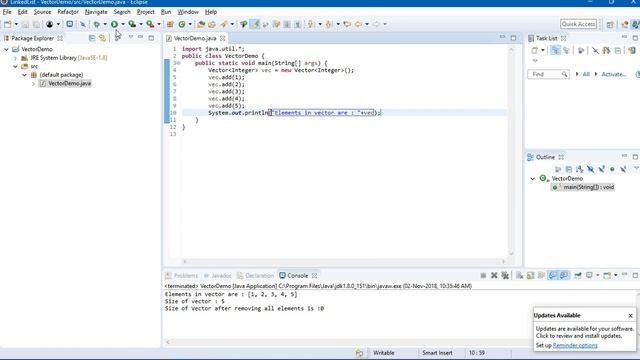
Task: Open the Debug button dropdown arrow
Action: coord(105,24)
